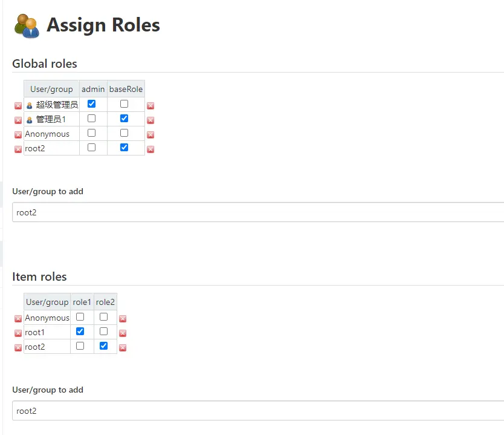Toggle baseRole for root2 in Global roles

pyautogui.click(x=124, y=148)
